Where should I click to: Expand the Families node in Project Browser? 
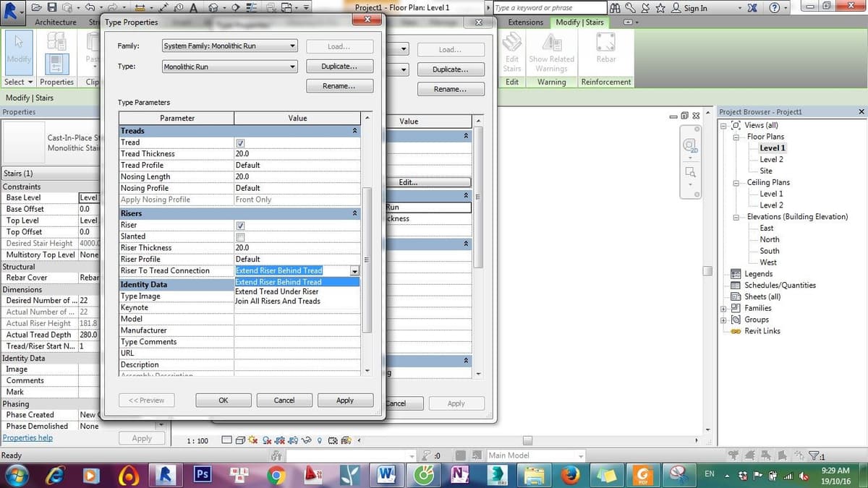click(724, 308)
